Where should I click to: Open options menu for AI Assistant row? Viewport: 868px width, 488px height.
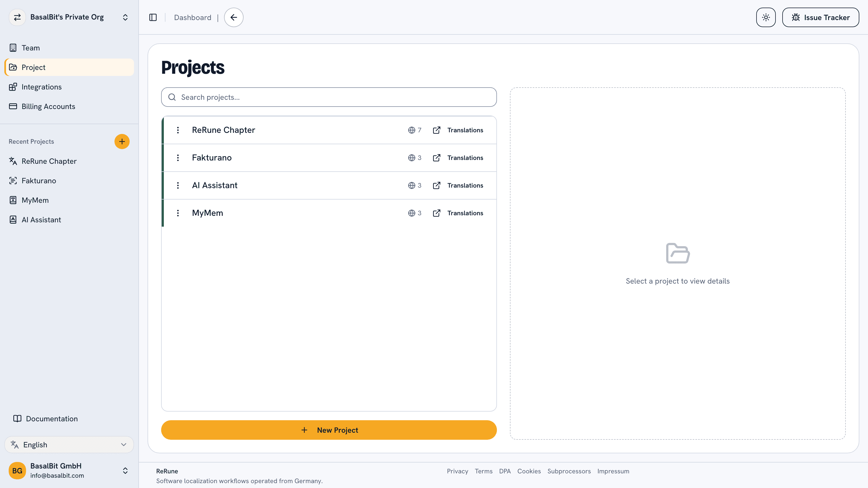click(x=178, y=185)
